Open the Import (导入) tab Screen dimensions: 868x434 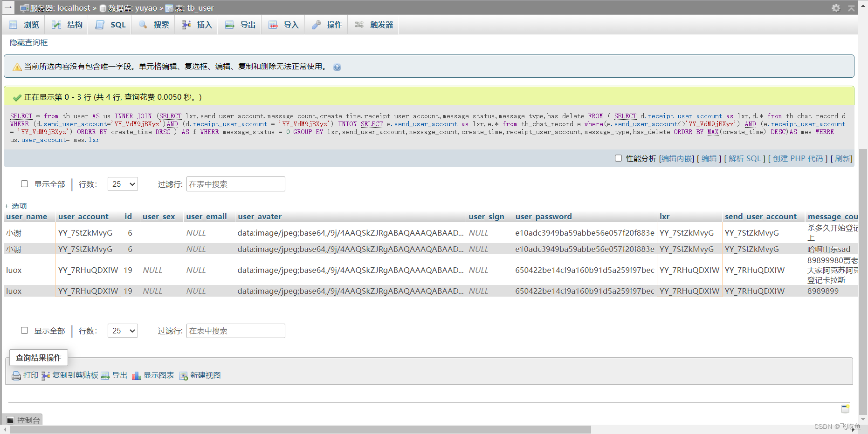click(x=283, y=25)
